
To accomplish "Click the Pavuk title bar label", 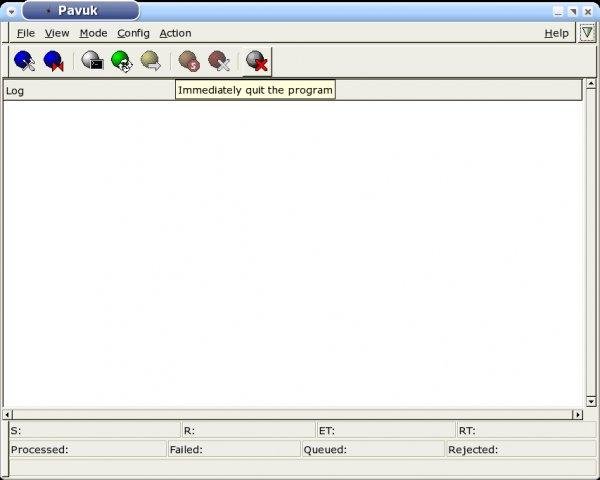I will pos(78,11).
